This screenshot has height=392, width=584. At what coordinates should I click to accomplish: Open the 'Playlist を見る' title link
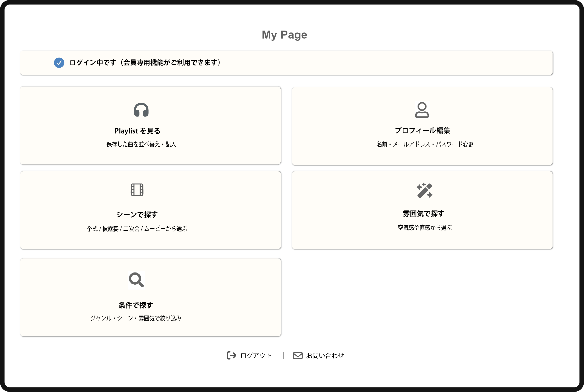click(137, 131)
